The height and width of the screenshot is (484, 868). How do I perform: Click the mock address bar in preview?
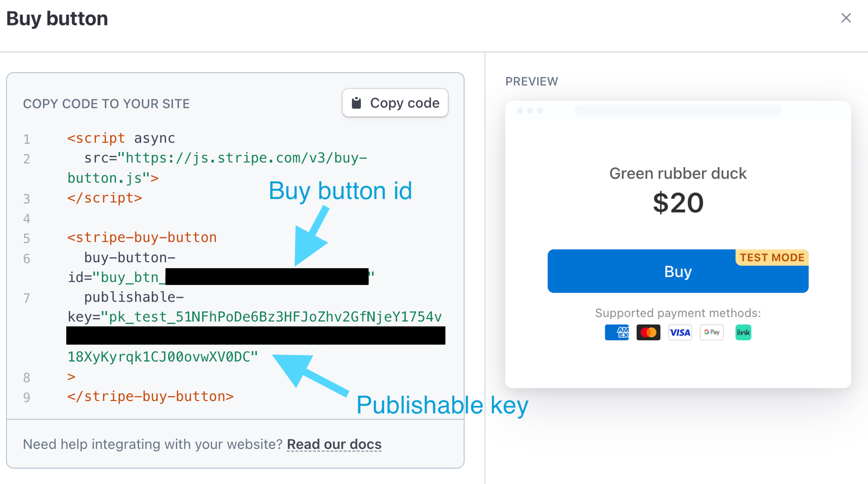point(678,111)
